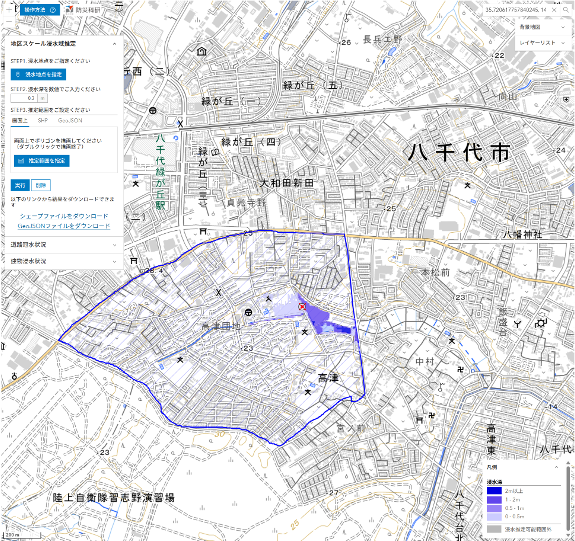Image resolution: width=575 pixels, height=541 pixels.
Task: Click the 防災科研 logo
Action: click(x=83, y=10)
